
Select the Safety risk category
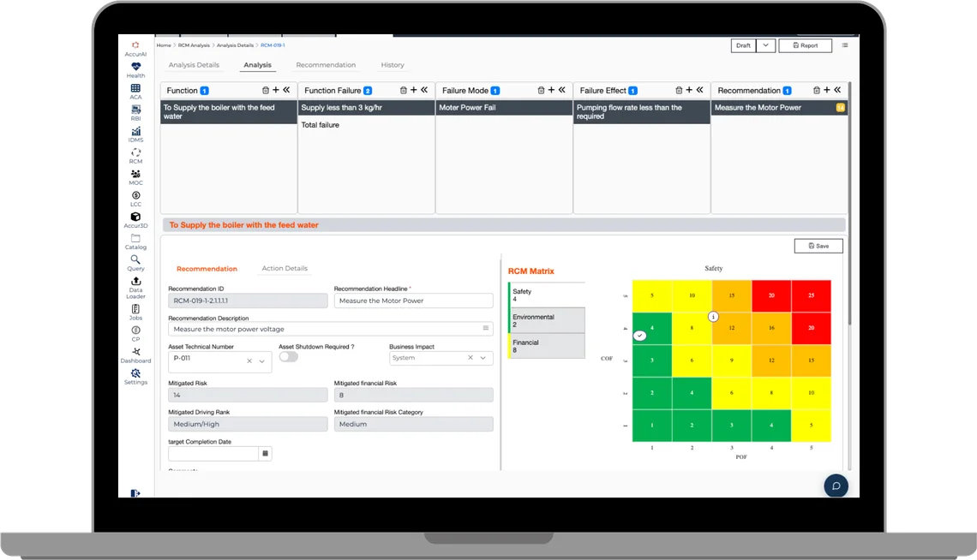point(547,295)
